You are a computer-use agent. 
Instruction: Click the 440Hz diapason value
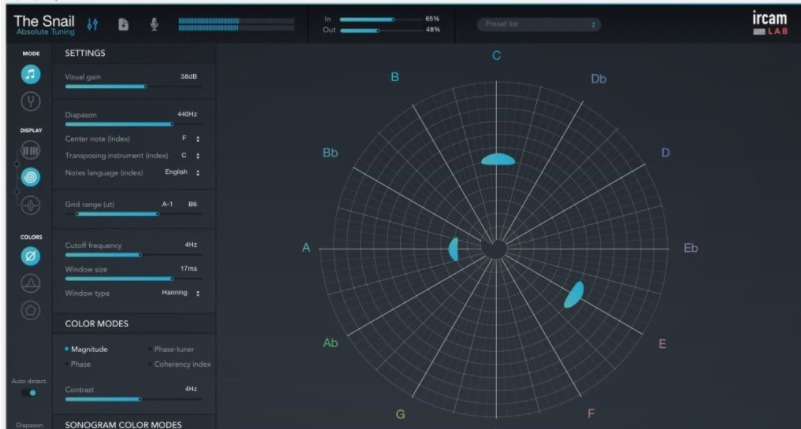pos(186,114)
